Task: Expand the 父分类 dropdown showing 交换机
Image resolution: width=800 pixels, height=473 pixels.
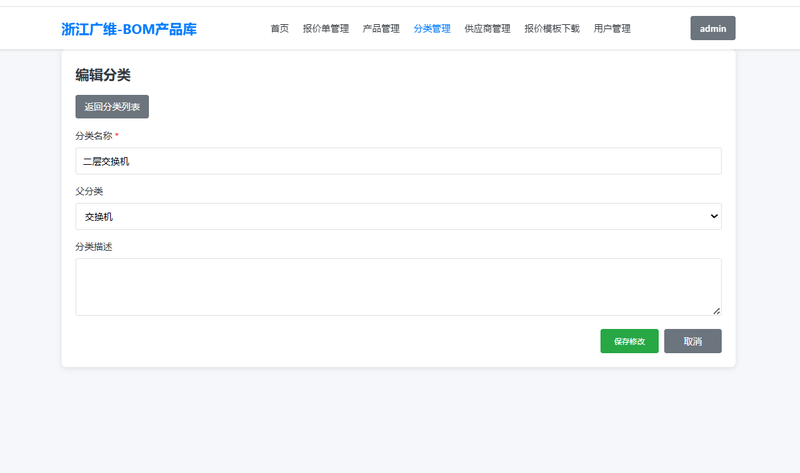Action: [398, 216]
